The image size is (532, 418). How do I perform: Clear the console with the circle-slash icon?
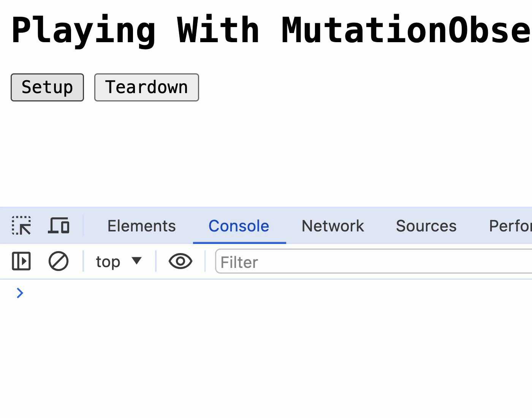[x=59, y=261]
